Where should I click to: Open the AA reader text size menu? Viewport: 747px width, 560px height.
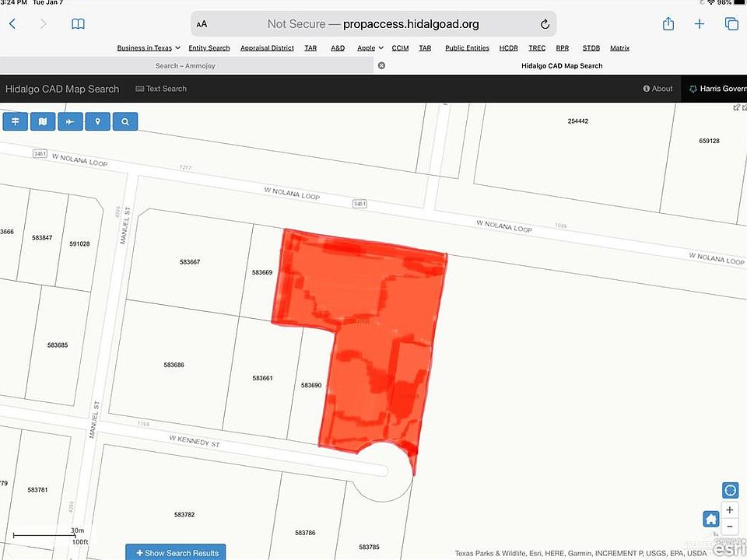(x=202, y=24)
